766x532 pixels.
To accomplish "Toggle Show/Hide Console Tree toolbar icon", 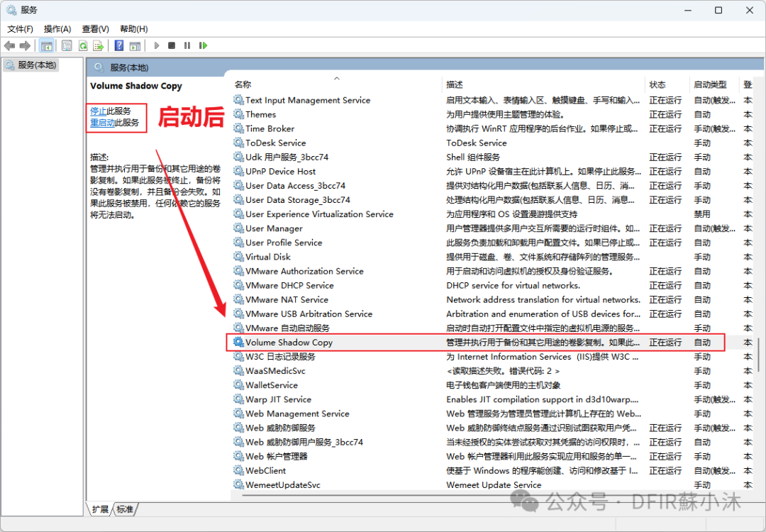I will (46, 46).
